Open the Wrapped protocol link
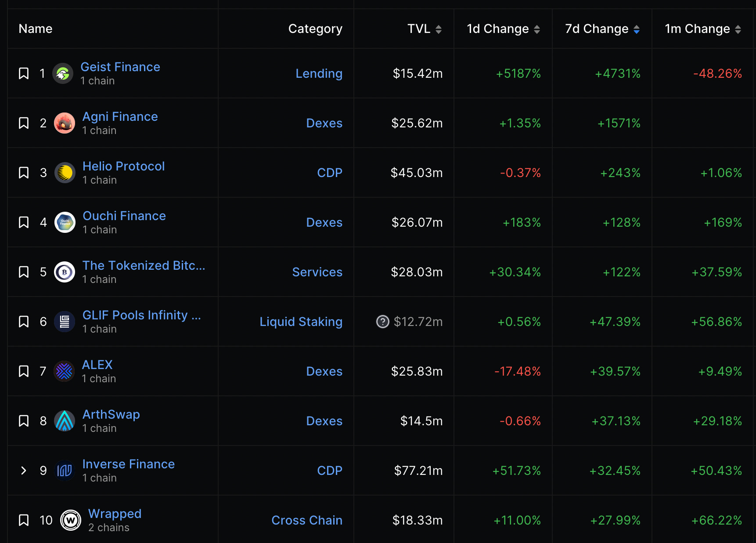 pyautogui.click(x=115, y=514)
